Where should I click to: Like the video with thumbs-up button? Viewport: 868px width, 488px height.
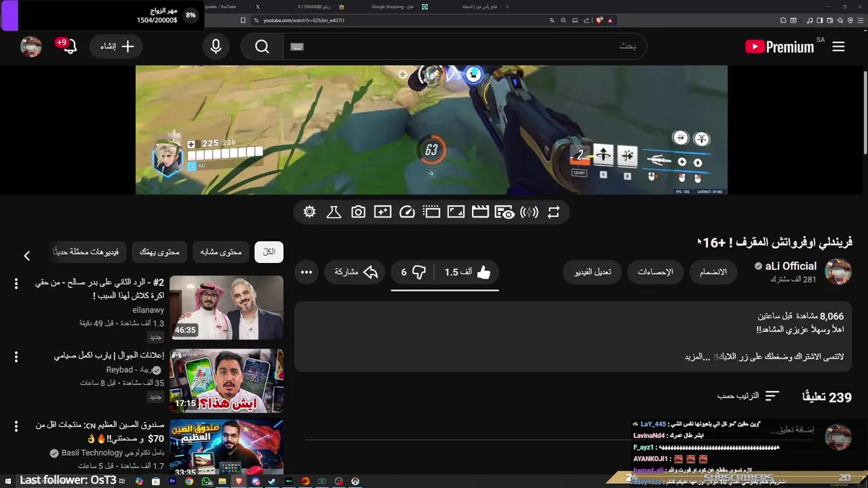(x=468, y=272)
